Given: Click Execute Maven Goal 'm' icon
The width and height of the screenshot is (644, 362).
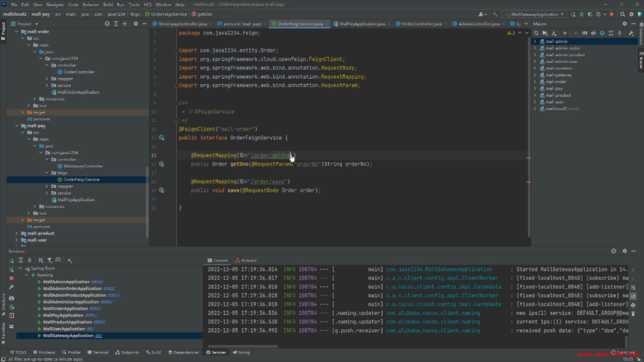Looking at the screenshot, I should click(585, 33).
